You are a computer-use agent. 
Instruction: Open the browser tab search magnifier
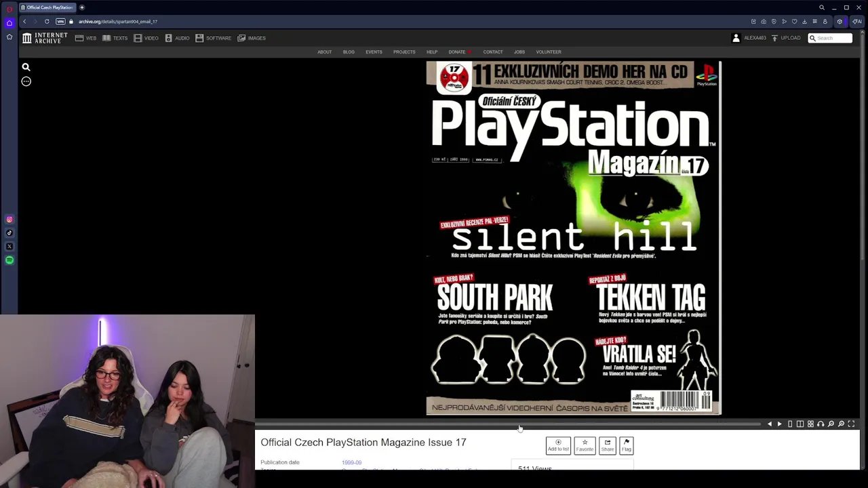822,7
